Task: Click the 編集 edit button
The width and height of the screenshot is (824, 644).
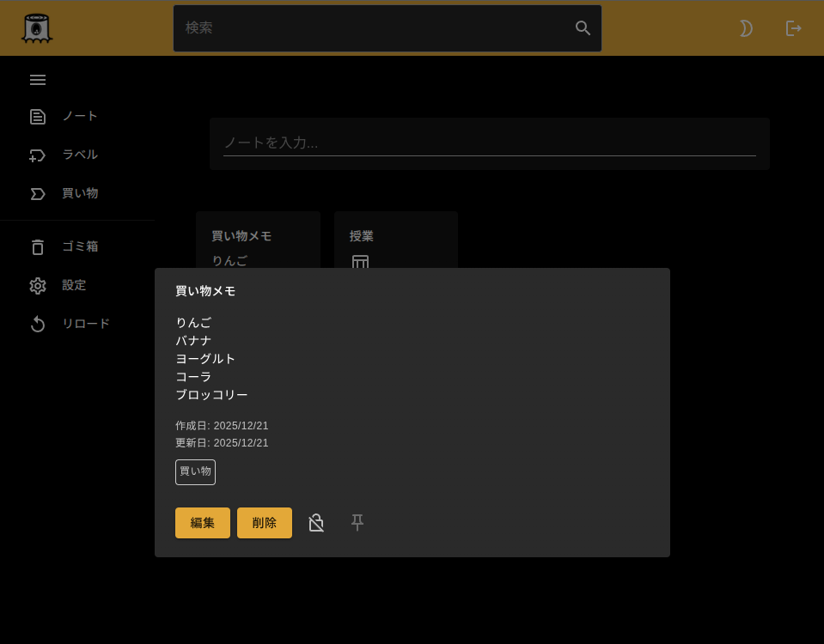Action: 202,523
